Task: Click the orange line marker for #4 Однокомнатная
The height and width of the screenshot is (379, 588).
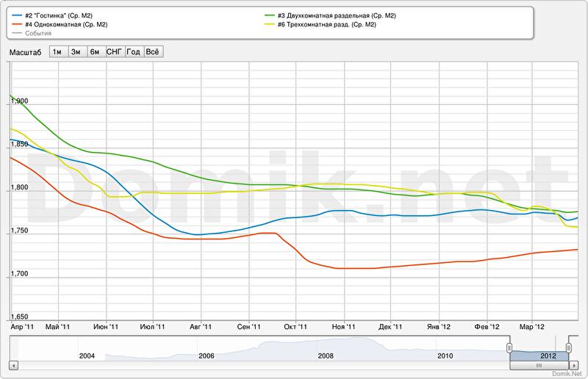Action: [x=17, y=24]
